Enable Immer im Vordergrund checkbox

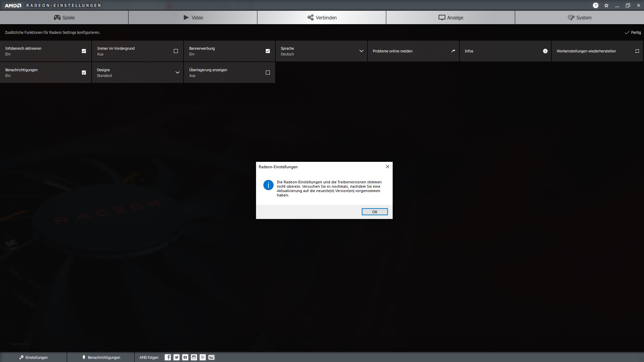pyautogui.click(x=176, y=51)
